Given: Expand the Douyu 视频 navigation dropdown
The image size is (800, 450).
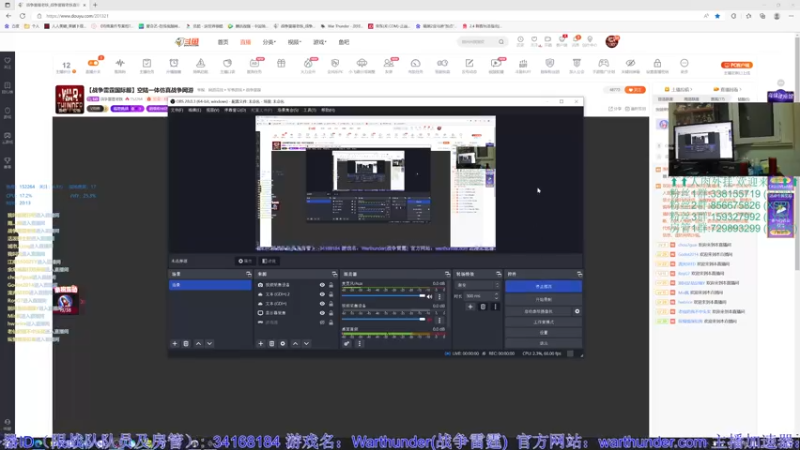Looking at the screenshot, I should pos(294,42).
